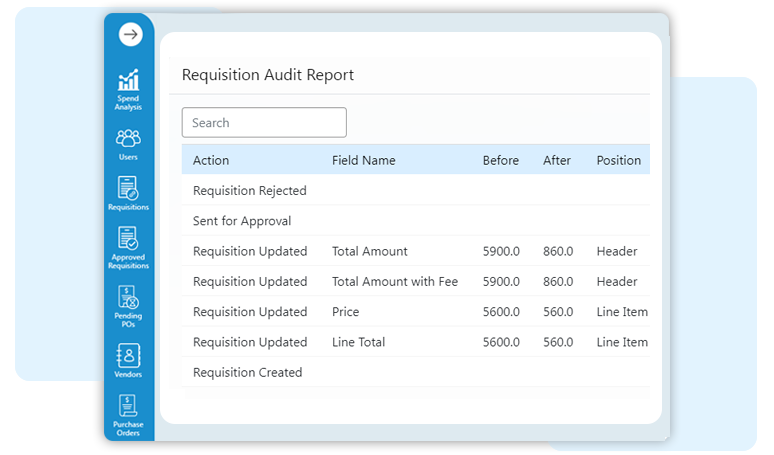The height and width of the screenshot is (455, 774).
Task: Click the Price field name cell
Action: click(346, 312)
